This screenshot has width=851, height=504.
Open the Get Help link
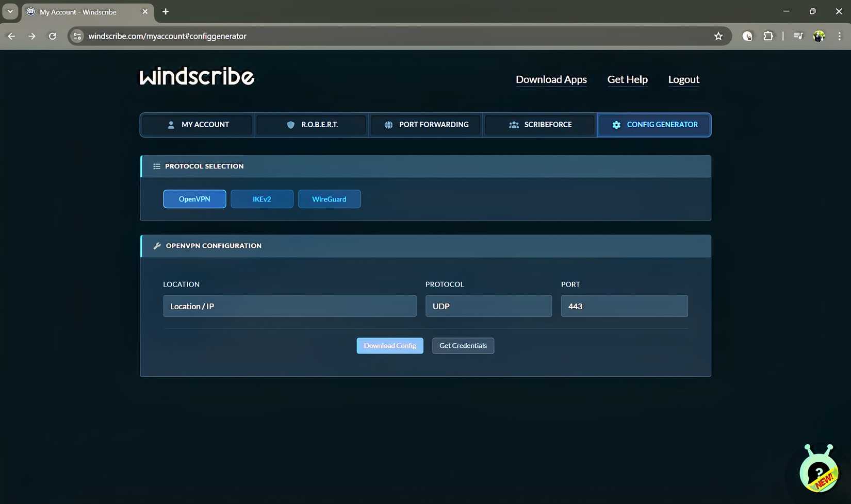[x=627, y=79]
